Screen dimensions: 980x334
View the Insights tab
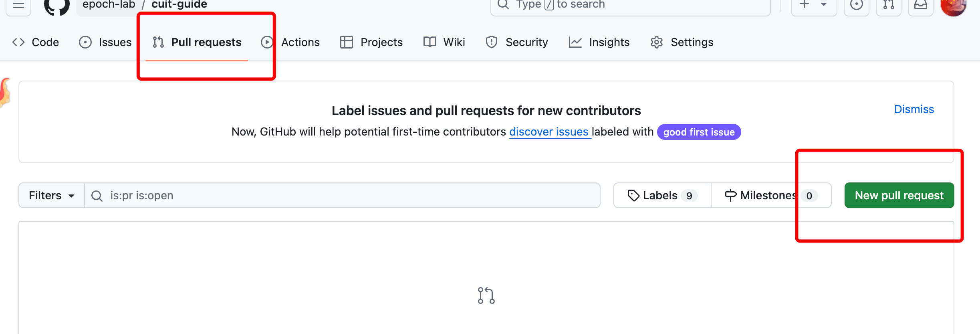[x=599, y=42]
